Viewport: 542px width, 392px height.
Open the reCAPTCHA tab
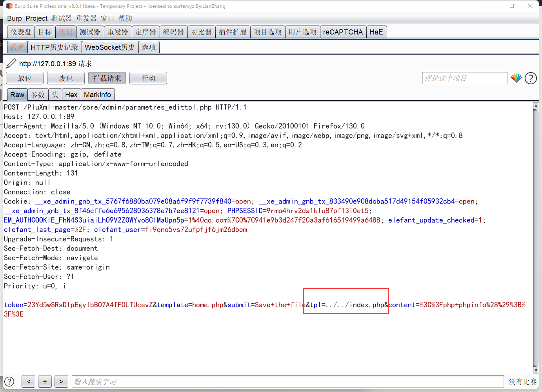pyautogui.click(x=343, y=32)
